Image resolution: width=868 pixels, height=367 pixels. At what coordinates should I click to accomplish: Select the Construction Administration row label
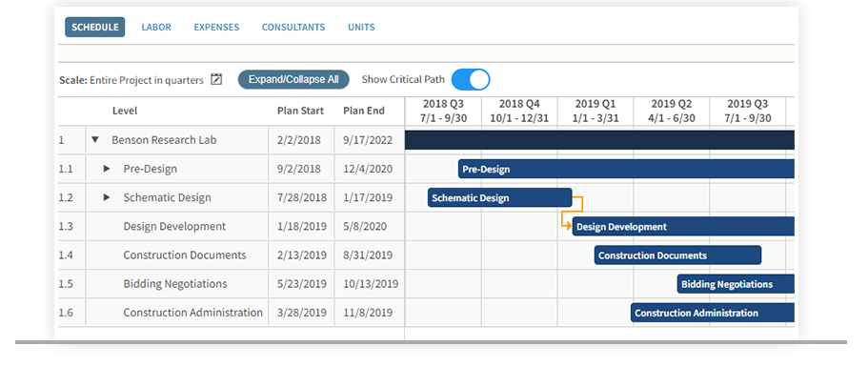click(x=192, y=313)
